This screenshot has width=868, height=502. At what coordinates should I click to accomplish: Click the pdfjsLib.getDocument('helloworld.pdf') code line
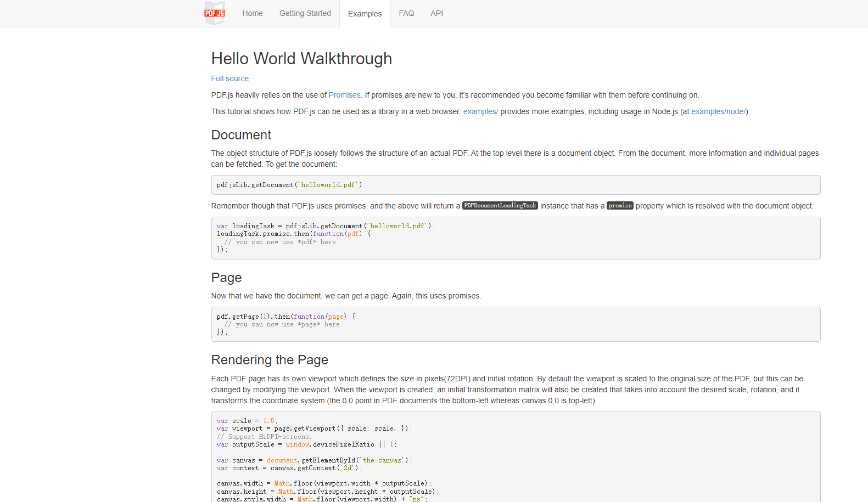pos(289,185)
